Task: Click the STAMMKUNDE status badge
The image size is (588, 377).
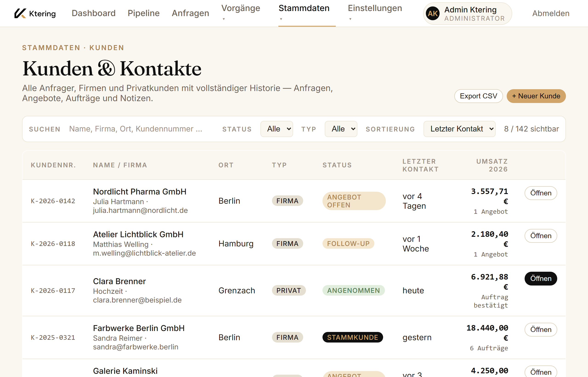Action: pyautogui.click(x=353, y=337)
